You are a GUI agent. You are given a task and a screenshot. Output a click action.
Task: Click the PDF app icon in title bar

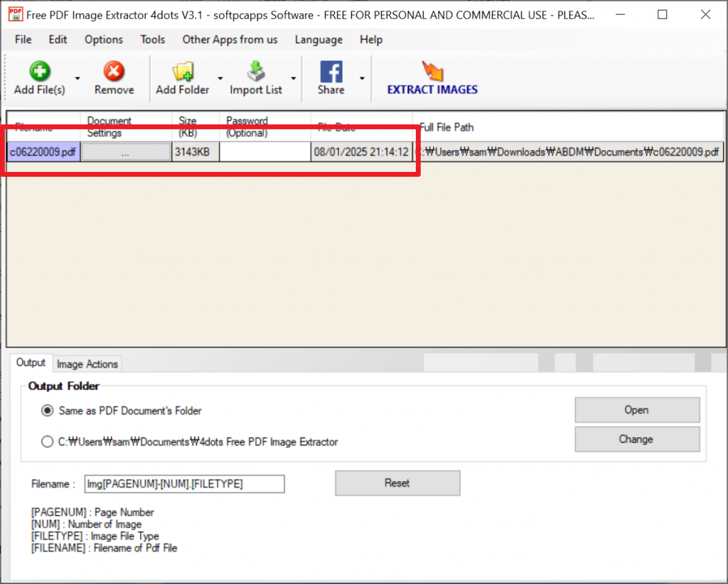point(16,14)
